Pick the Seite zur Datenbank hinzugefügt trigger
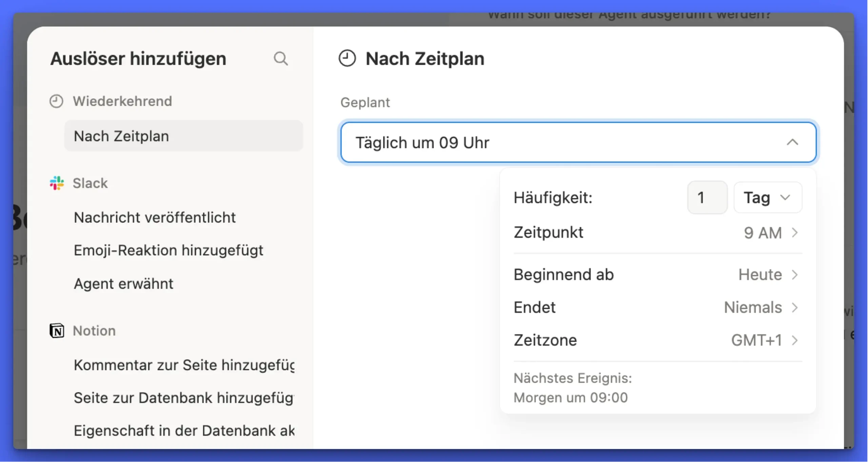 pos(184,398)
